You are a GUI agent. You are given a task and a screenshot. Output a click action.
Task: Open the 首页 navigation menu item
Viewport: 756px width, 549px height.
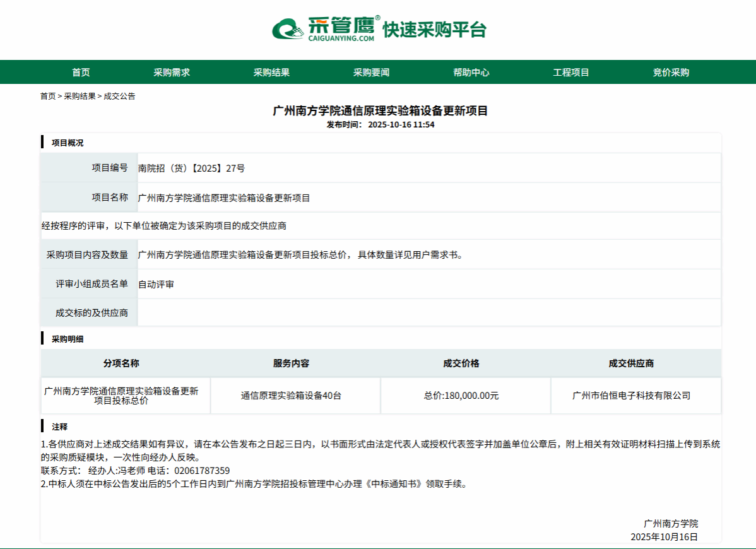click(x=81, y=73)
